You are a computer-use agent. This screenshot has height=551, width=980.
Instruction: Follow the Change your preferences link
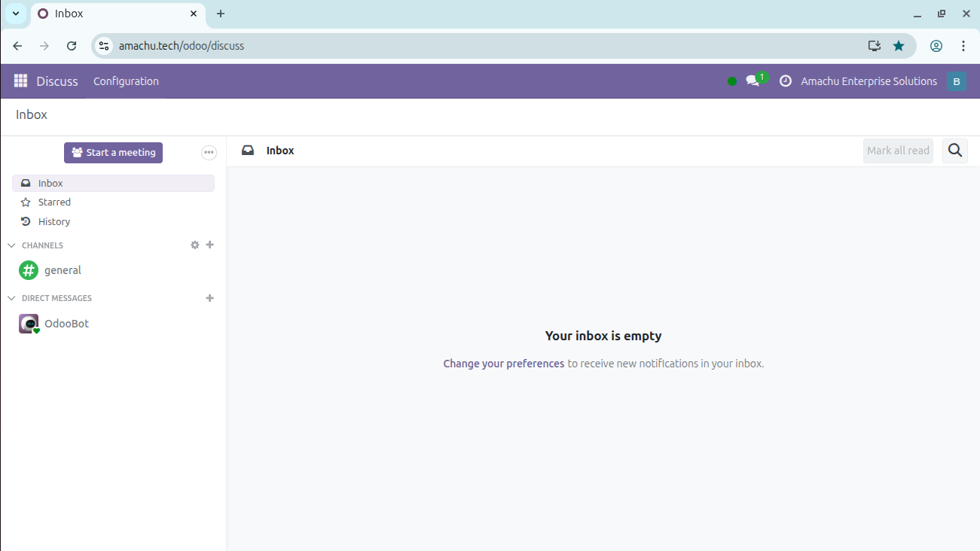[503, 364]
